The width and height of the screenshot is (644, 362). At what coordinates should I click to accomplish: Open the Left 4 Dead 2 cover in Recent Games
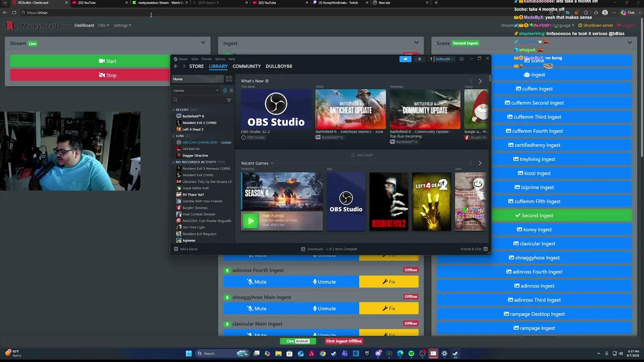coord(432,202)
